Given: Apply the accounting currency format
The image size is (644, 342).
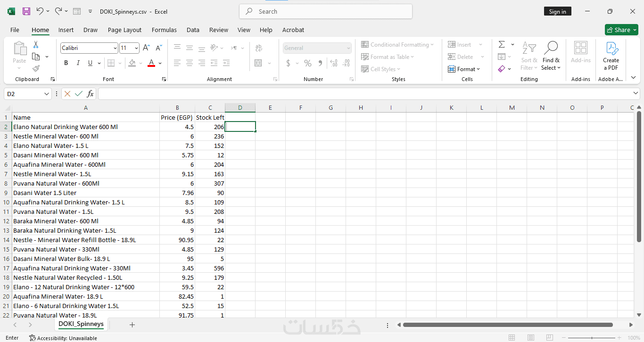Looking at the screenshot, I should (x=289, y=63).
